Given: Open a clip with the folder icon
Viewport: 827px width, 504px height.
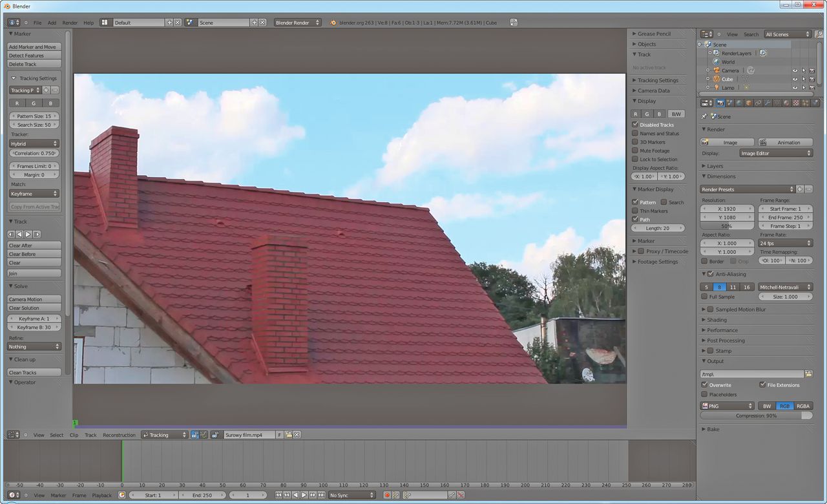Looking at the screenshot, I should click(x=289, y=435).
